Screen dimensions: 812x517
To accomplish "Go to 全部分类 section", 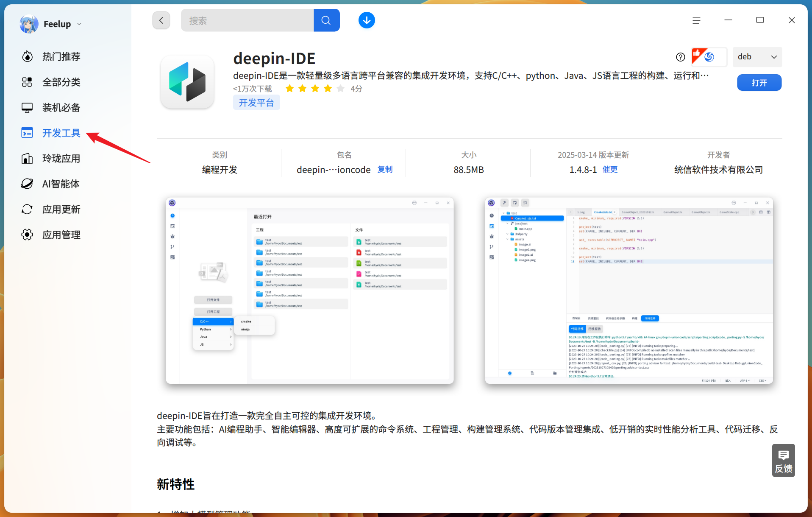I will 61,82.
